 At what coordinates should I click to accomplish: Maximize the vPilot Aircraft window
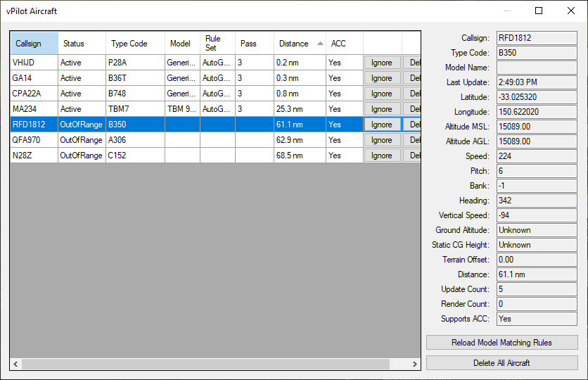click(539, 11)
